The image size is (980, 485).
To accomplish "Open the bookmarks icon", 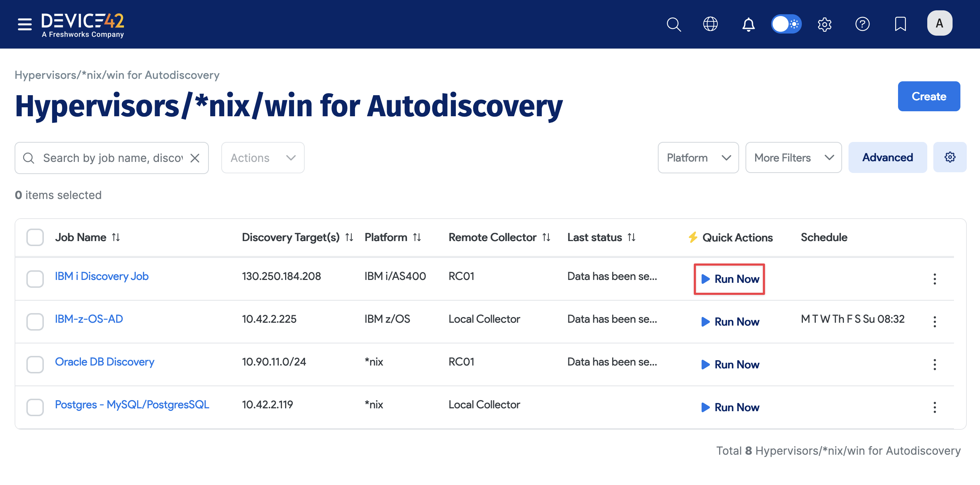I will 900,24.
